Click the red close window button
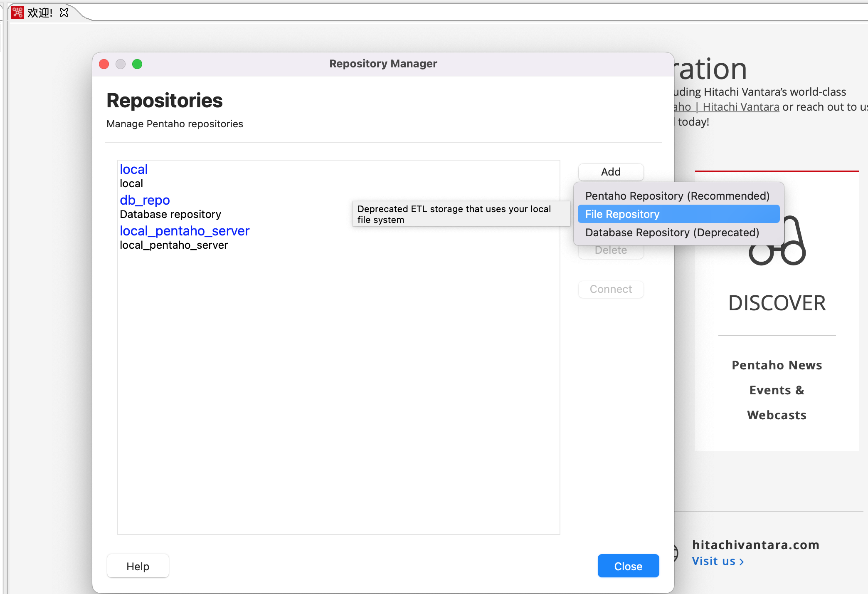Viewport: 868px width, 594px height. [104, 64]
